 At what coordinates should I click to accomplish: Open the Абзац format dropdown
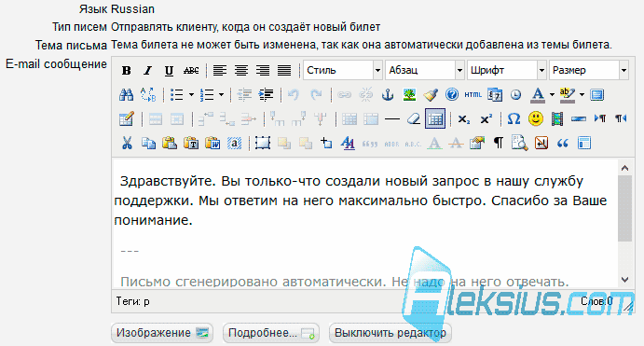[425, 71]
